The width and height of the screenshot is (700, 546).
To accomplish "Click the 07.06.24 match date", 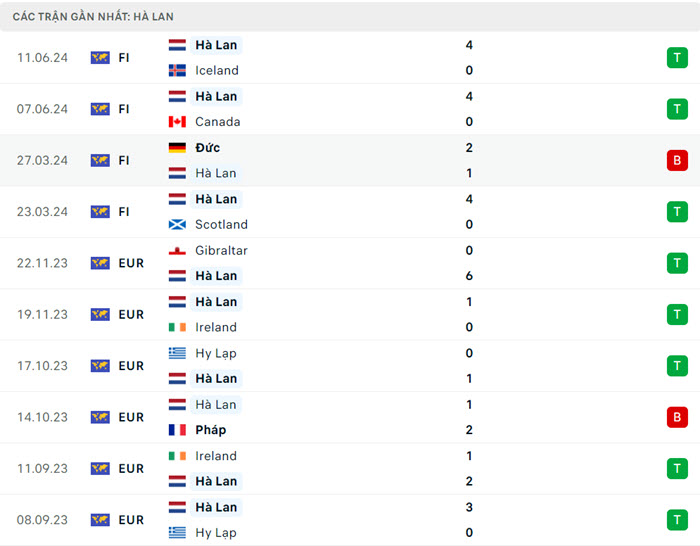I will click(42, 109).
